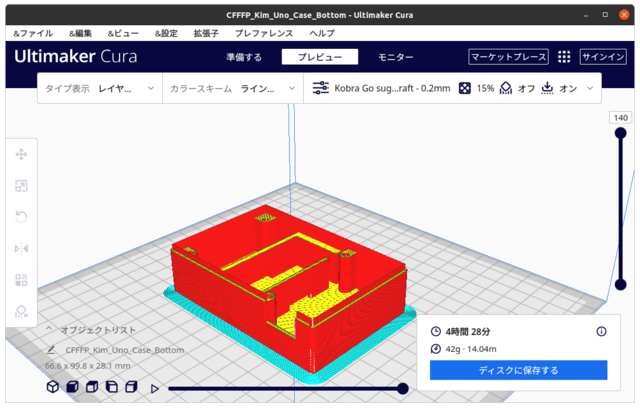Select the Support Blocker tool
The width and height of the screenshot is (640, 408).
click(x=21, y=311)
